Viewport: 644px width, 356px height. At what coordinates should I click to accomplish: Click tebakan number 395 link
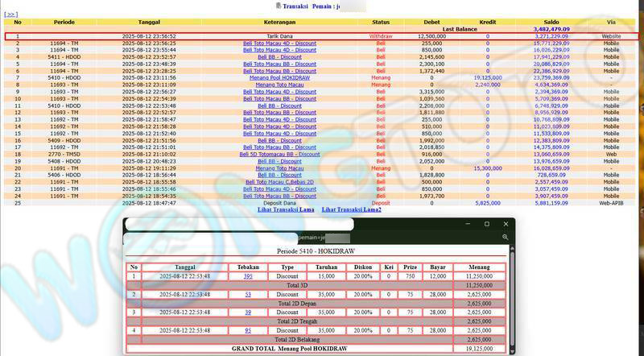coord(248,276)
